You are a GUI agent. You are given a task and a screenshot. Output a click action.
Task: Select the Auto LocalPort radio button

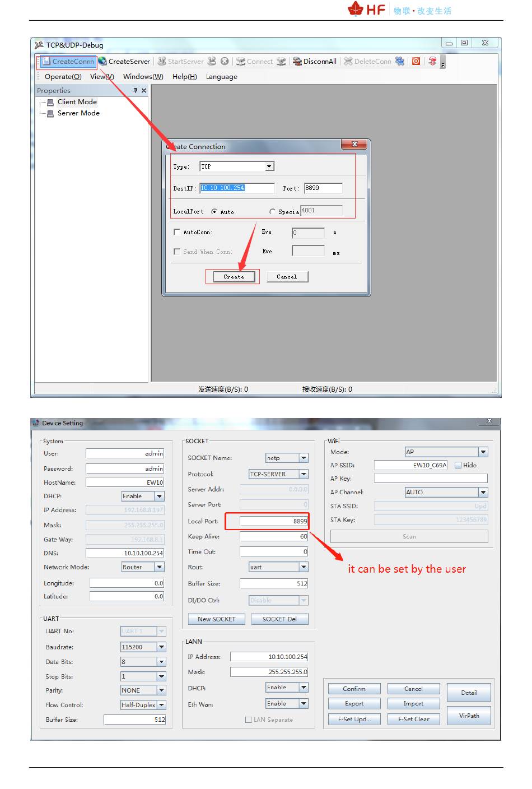214,212
